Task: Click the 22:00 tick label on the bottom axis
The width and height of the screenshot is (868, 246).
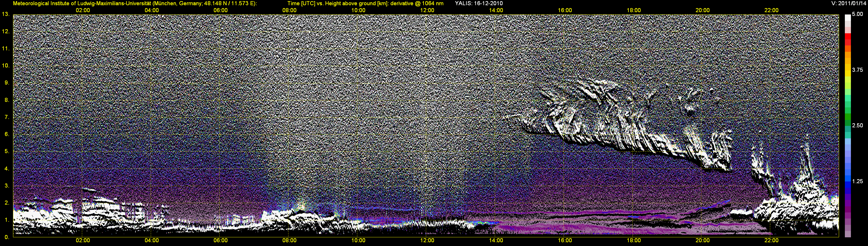Action: (772, 241)
